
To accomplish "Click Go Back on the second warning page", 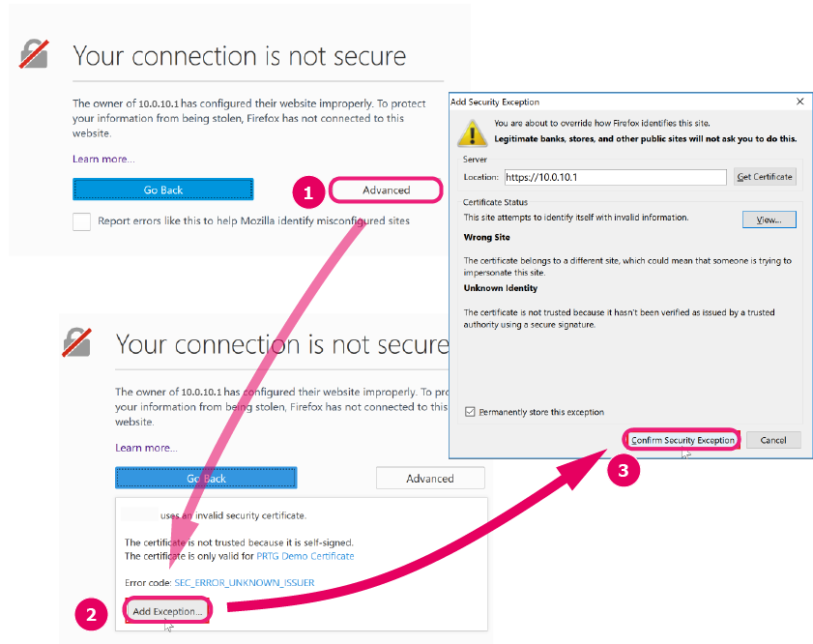I will coord(206,477).
